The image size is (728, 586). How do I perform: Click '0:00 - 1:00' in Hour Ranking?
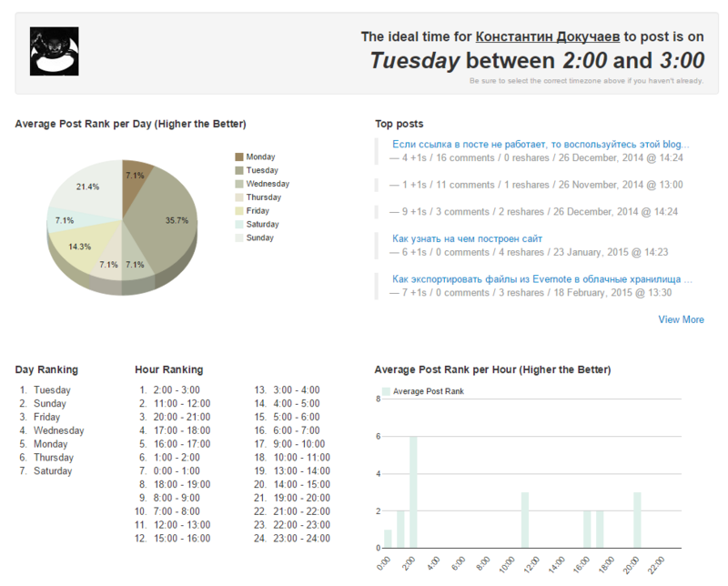tap(177, 470)
